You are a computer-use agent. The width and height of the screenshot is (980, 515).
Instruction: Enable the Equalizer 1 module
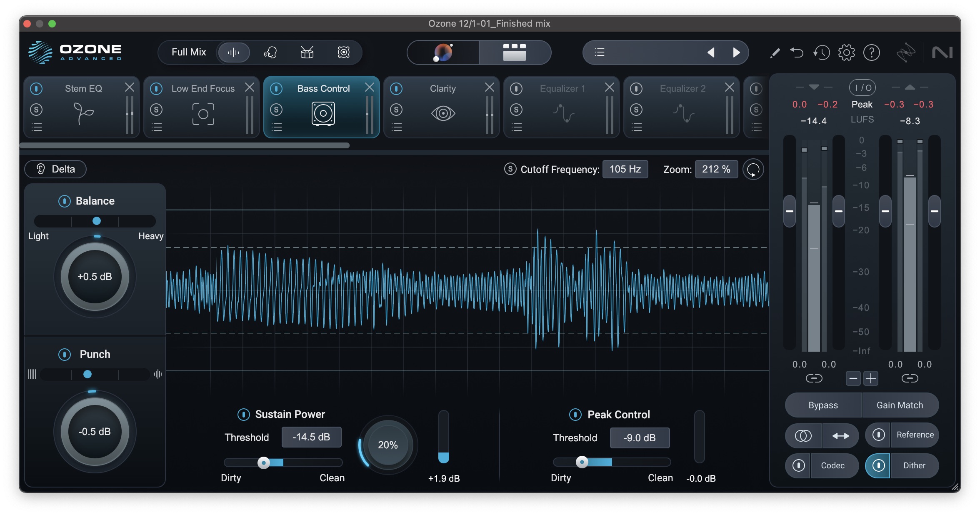click(x=516, y=88)
